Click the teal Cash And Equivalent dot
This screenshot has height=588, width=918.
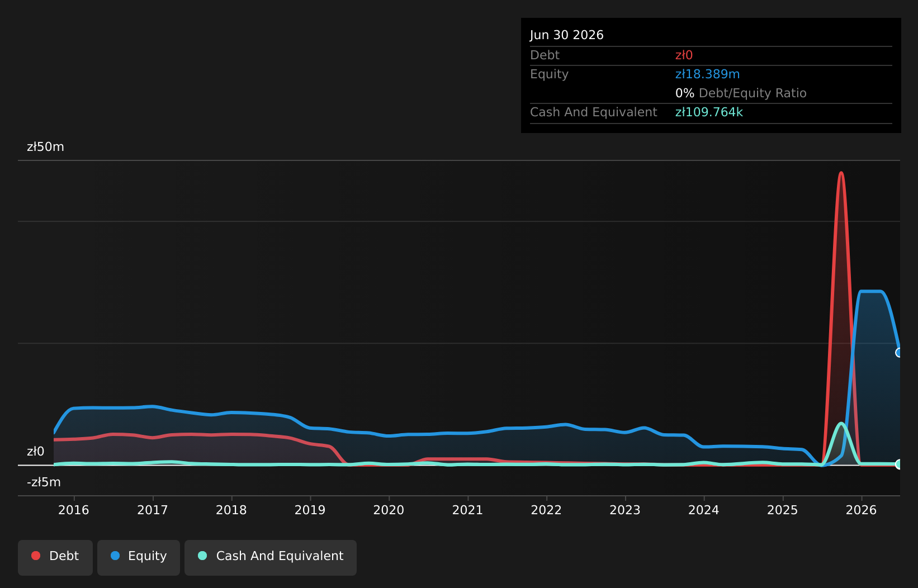pyautogui.click(x=202, y=556)
